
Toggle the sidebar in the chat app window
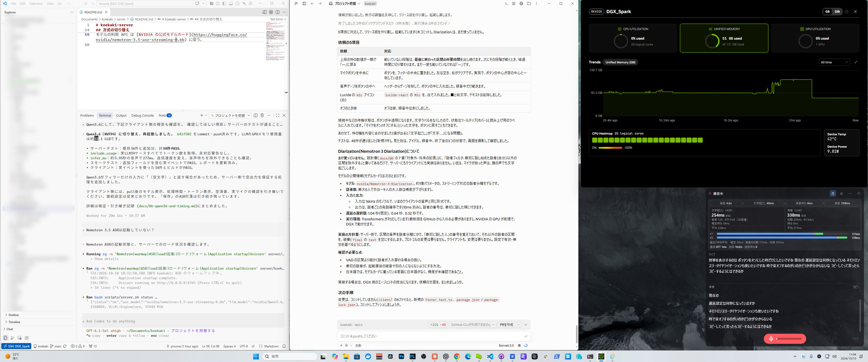click(304, 4)
